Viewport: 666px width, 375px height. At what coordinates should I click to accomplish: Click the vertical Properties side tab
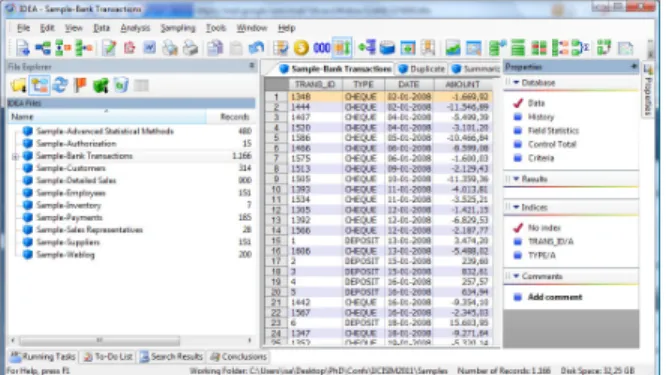click(x=648, y=90)
